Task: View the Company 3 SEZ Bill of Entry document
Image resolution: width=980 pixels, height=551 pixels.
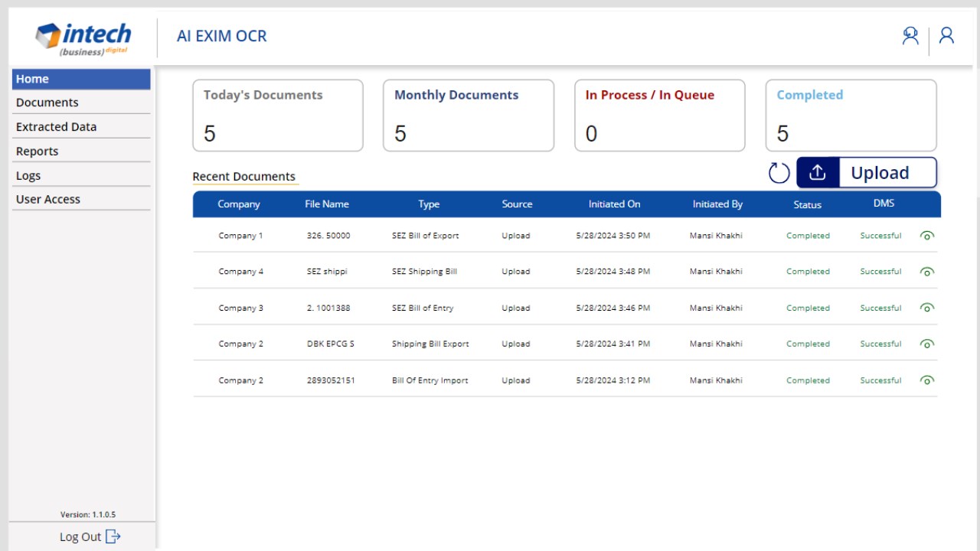Action: coord(927,308)
